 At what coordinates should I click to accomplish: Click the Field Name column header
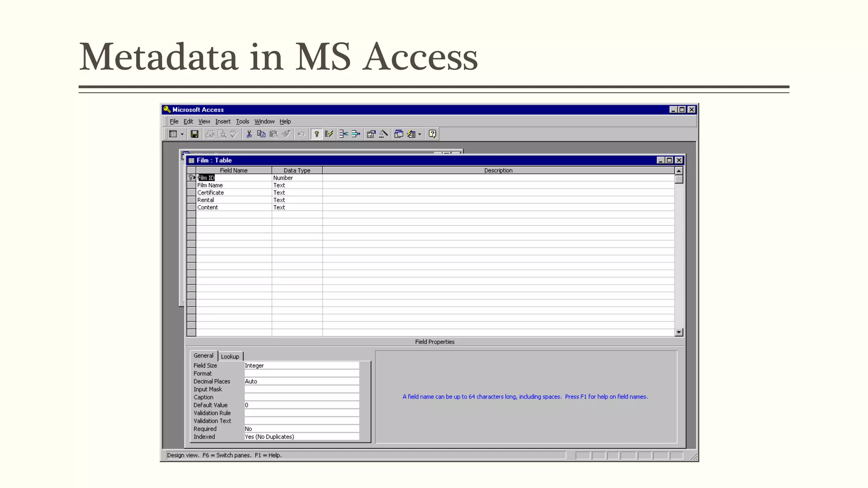[234, 170]
